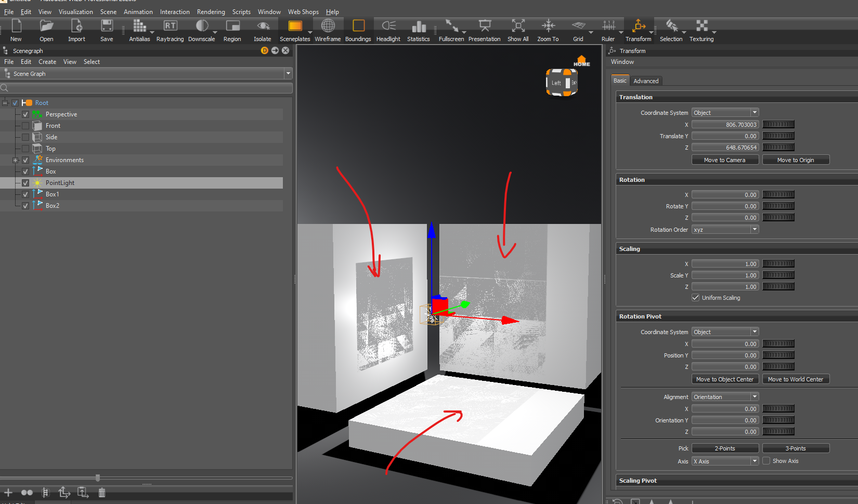Open the Visualization menu
858x504 pixels.
tap(76, 12)
